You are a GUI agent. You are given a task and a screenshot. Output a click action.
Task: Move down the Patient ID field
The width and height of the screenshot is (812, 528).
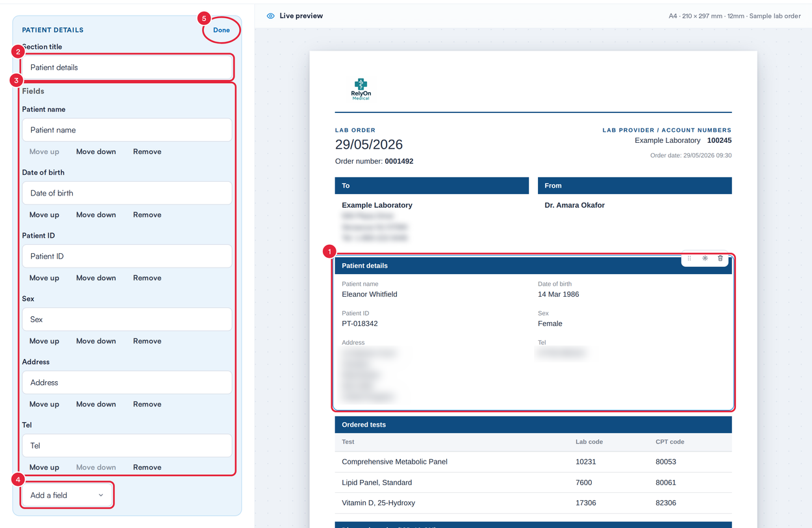pos(96,277)
